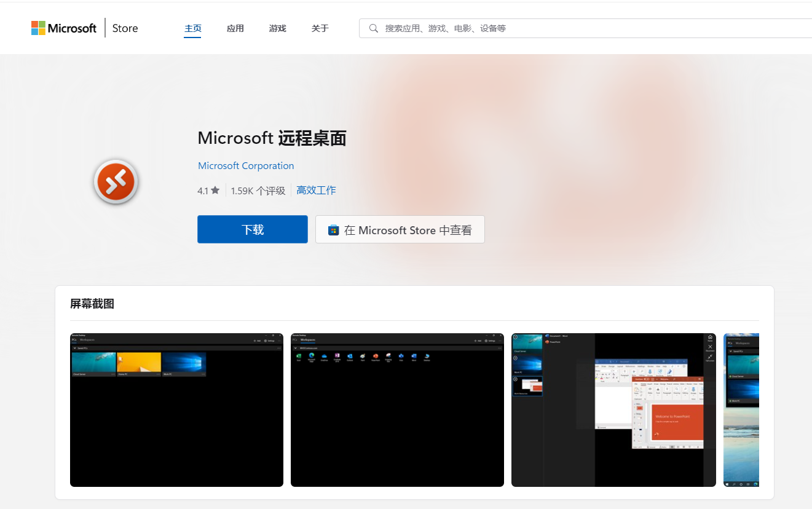This screenshot has height=509, width=812.
Task: Open the Microsoft Corporation publisher link
Action: click(246, 166)
